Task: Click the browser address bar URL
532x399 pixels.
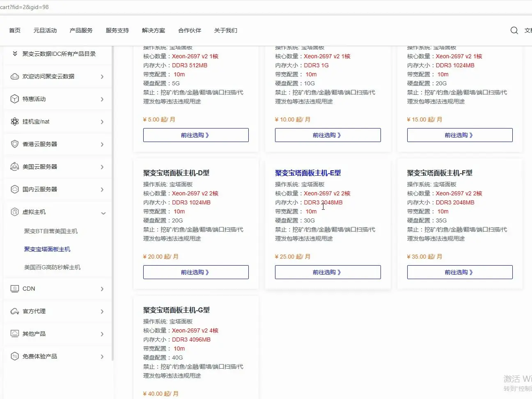Action: [25, 7]
